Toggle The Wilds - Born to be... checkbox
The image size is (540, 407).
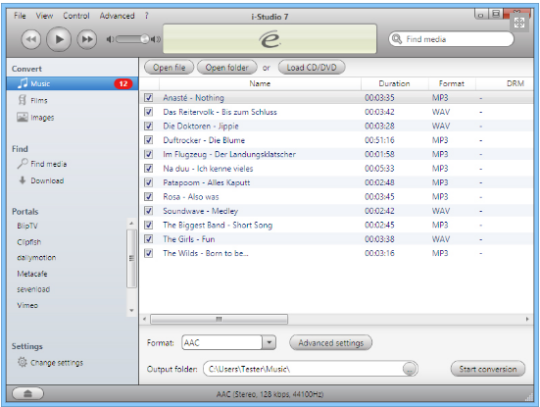[x=148, y=253]
